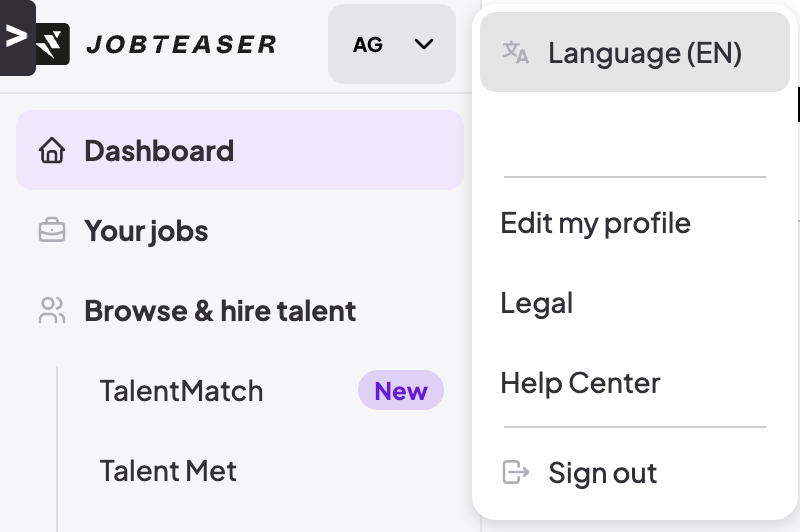Click the chevron arrow next to AG

[424, 44]
